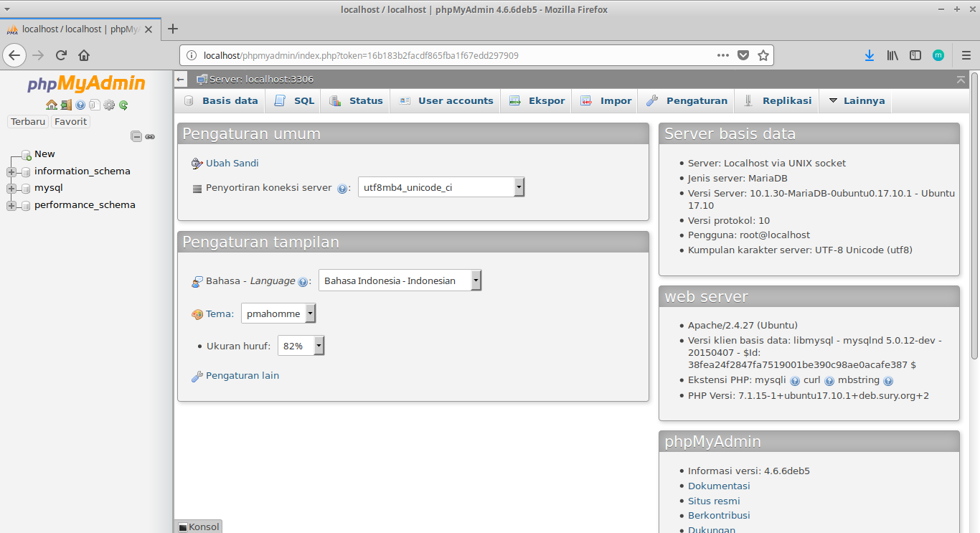Image resolution: width=980 pixels, height=533 pixels.
Task: Open the User accounts tab
Action: tap(455, 100)
